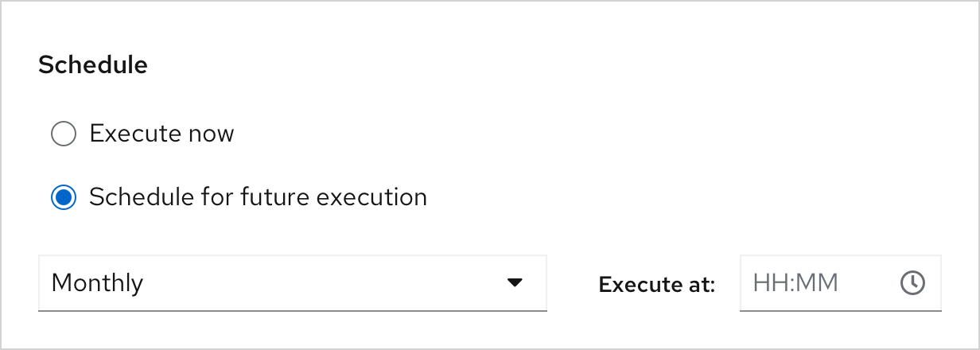The height and width of the screenshot is (350, 980).
Task: Expand the schedule frequency select box
Action: [x=292, y=282]
